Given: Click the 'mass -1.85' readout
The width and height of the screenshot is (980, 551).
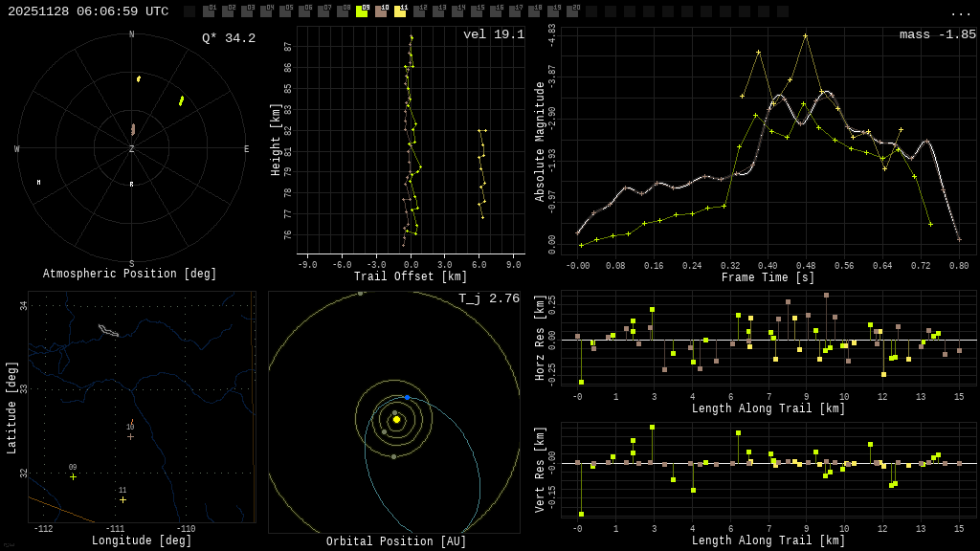Looking at the screenshot, I should click(938, 34).
